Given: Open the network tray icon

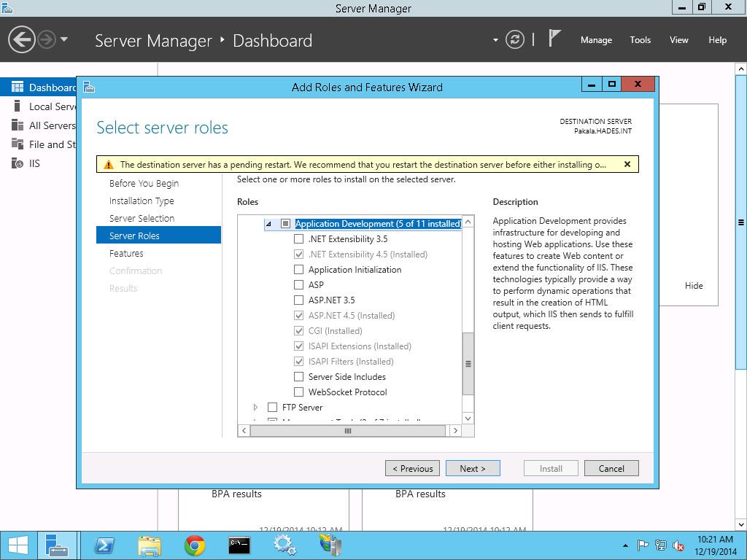Looking at the screenshot, I should (661, 545).
